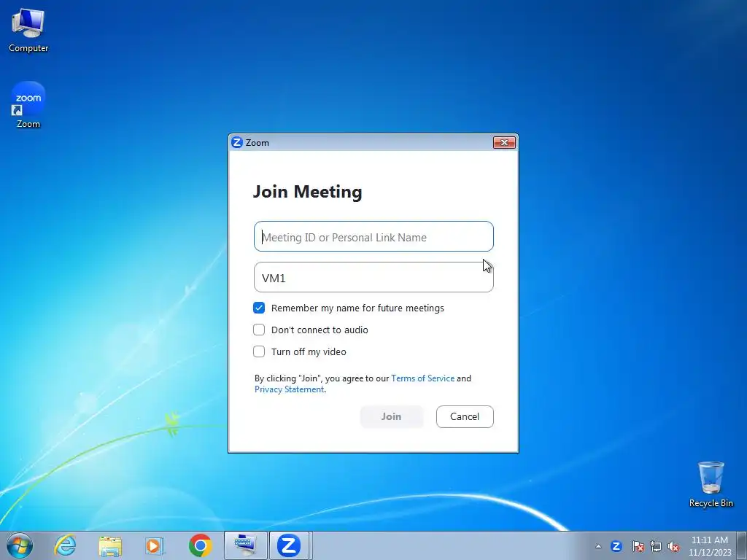Open Windows Explorer folder on taskbar

(x=110, y=545)
